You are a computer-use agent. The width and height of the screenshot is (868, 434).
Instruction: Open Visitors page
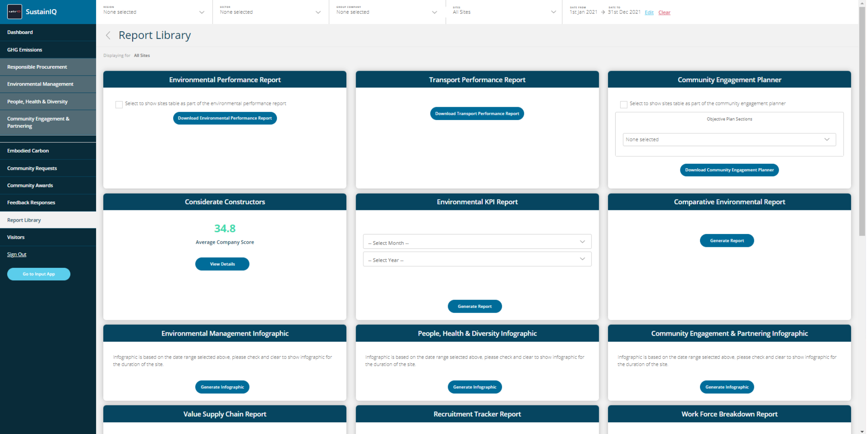point(48,237)
